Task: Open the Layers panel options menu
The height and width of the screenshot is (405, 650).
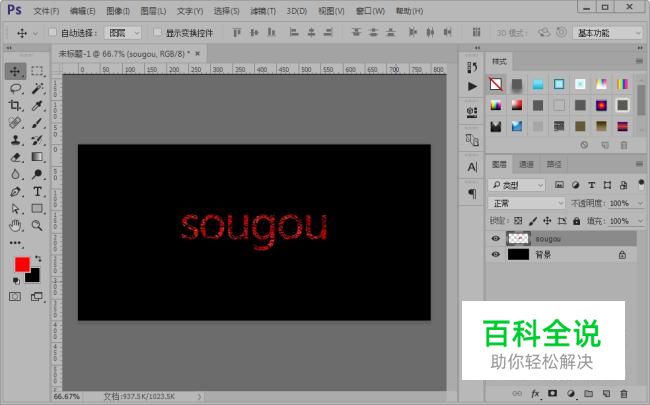Action: [640, 164]
